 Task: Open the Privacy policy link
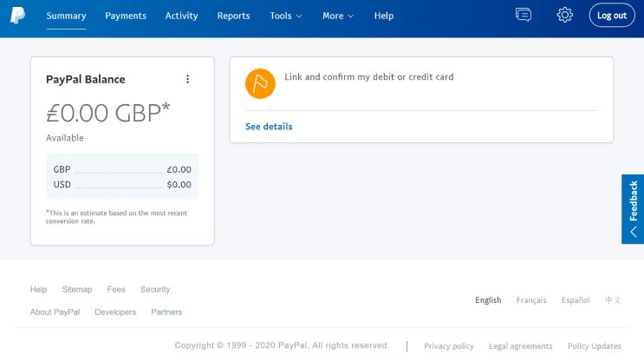pos(448,346)
